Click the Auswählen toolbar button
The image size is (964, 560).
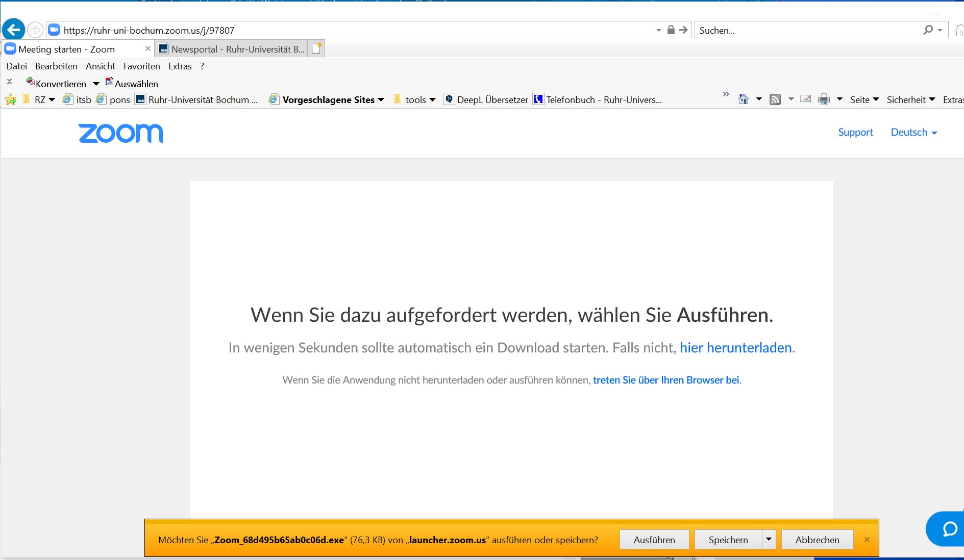tap(132, 83)
